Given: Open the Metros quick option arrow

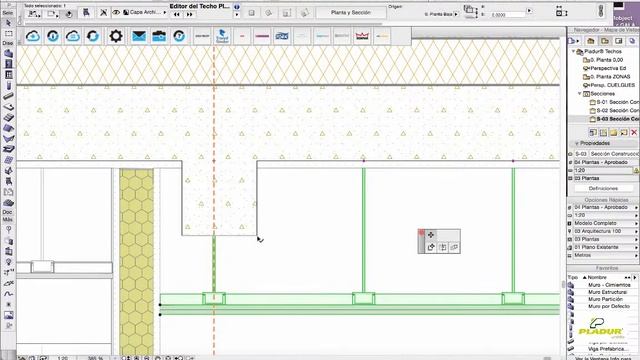Looking at the screenshot, I should click(x=636, y=256).
